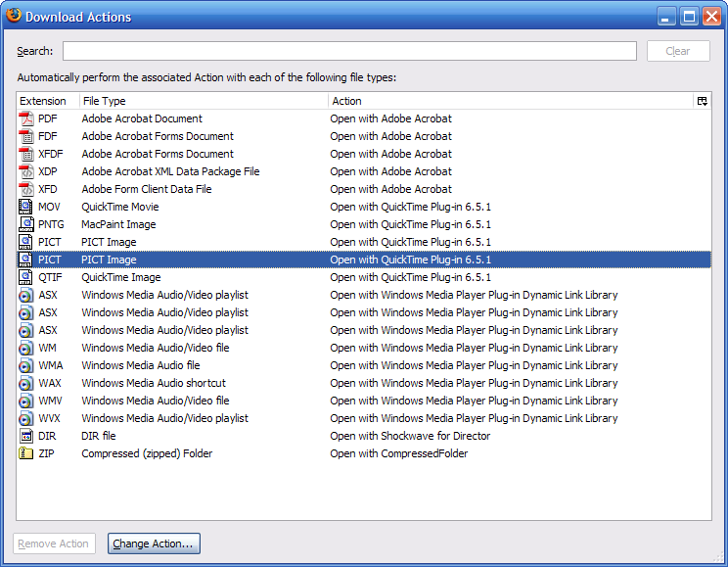Select the 'WVX' extension text
This screenshot has height=567, width=728.
coord(49,419)
